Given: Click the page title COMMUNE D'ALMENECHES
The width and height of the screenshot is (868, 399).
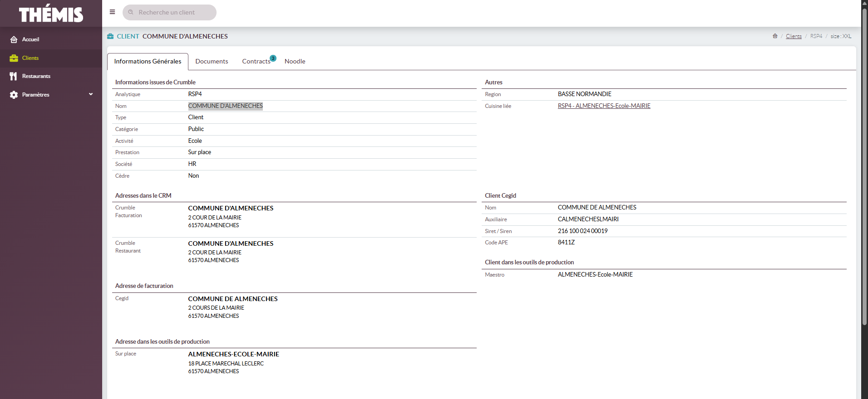Looking at the screenshot, I should coord(185,36).
